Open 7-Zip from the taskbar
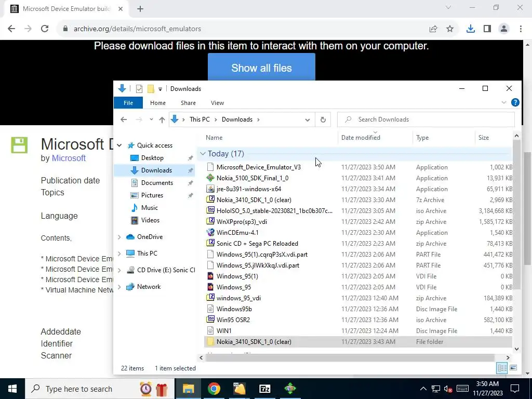Image resolution: width=532 pixels, height=399 pixels. (x=264, y=389)
